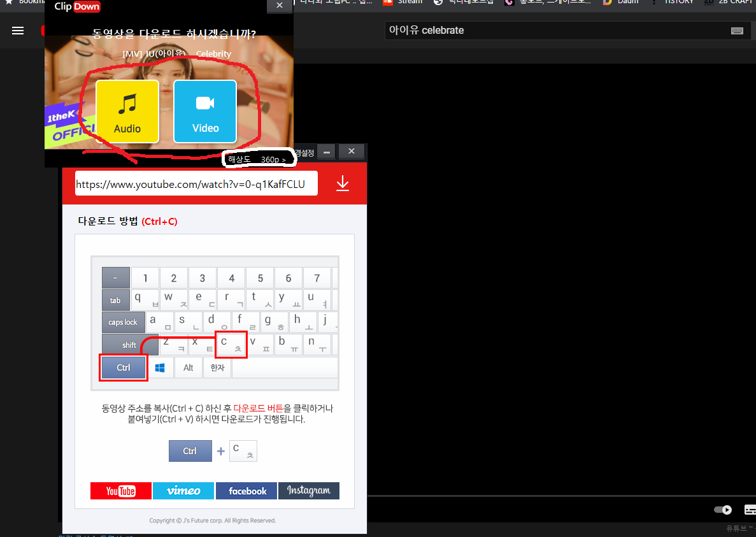Minimize the Clip Down window
The height and width of the screenshot is (537, 756).
[327, 152]
